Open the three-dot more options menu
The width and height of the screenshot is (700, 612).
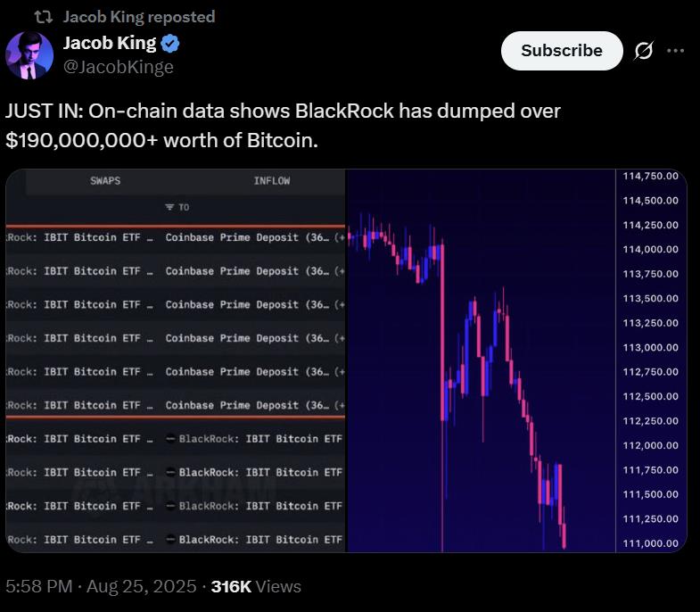coord(675,51)
